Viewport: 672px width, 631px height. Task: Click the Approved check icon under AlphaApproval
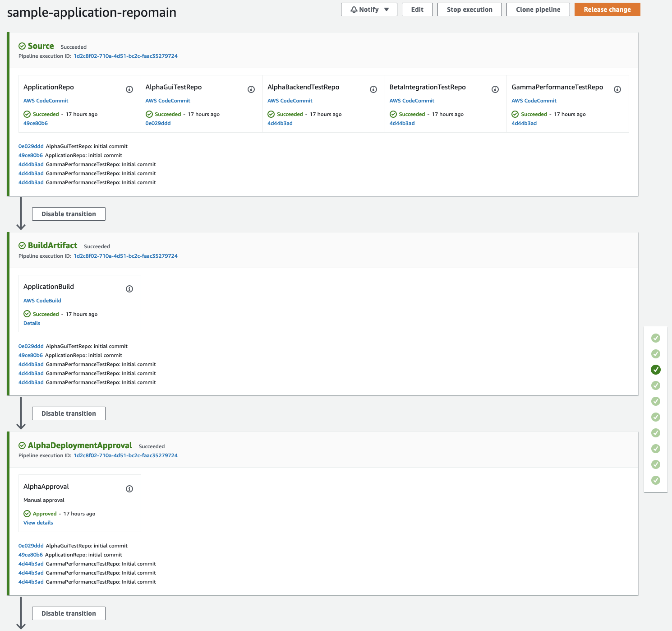27,513
